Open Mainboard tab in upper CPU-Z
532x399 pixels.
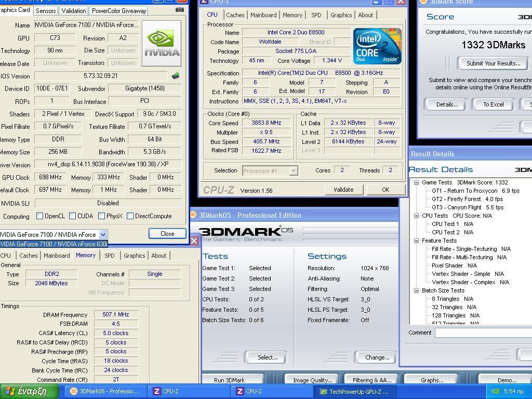[x=263, y=15]
